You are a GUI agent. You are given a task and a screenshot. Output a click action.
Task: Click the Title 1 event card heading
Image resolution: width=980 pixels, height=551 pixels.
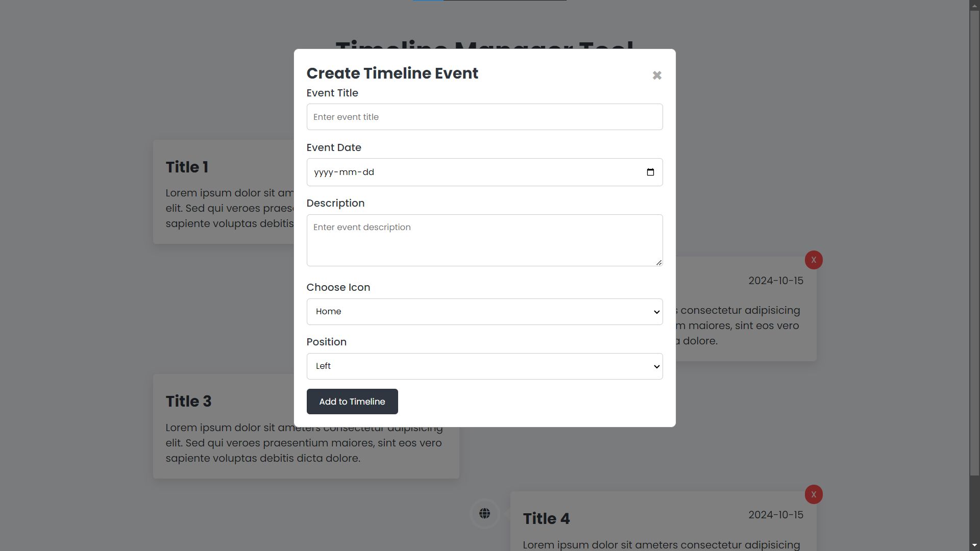[187, 167]
